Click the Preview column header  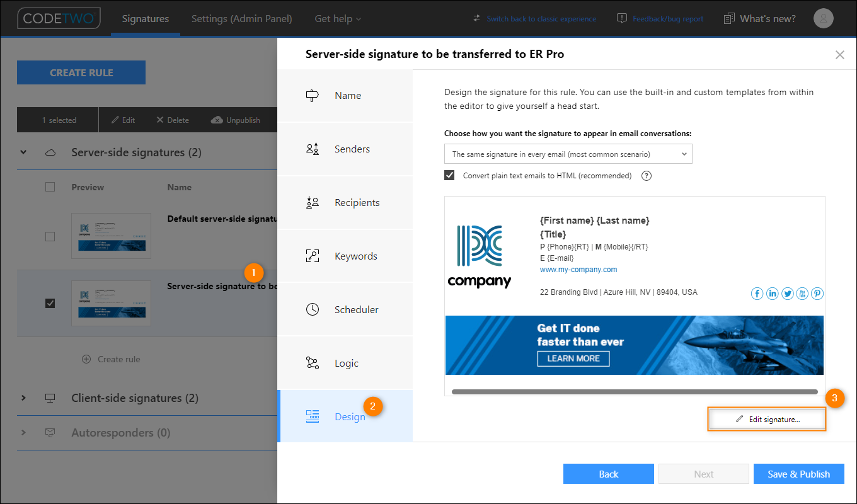[x=88, y=187]
